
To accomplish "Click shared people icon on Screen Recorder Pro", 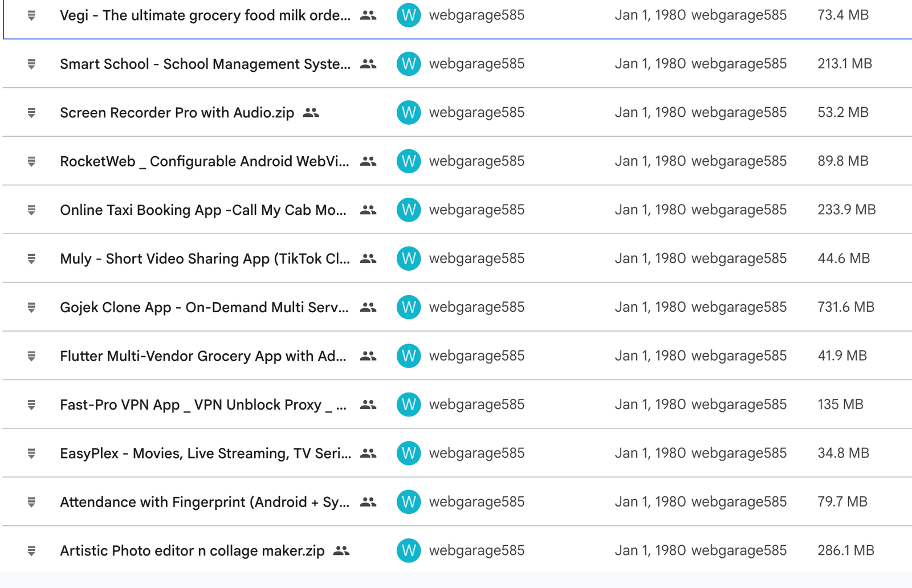I will 311,113.
